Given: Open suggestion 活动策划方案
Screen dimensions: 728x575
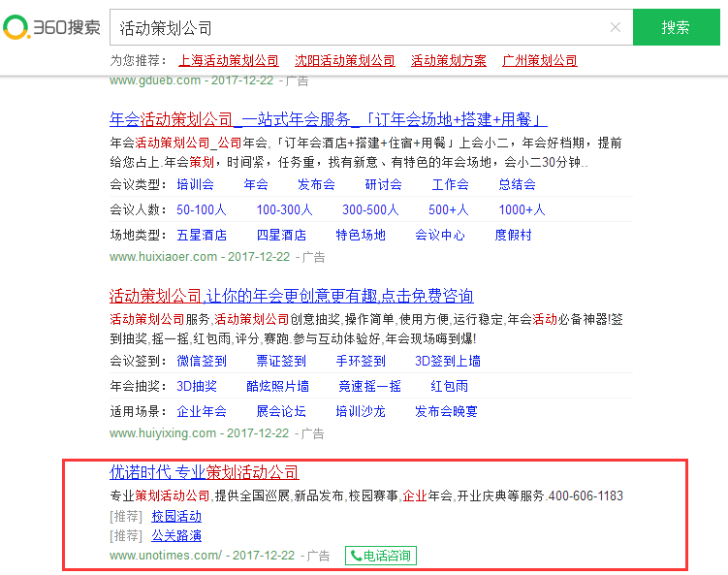Looking at the screenshot, I should [449, 60].
